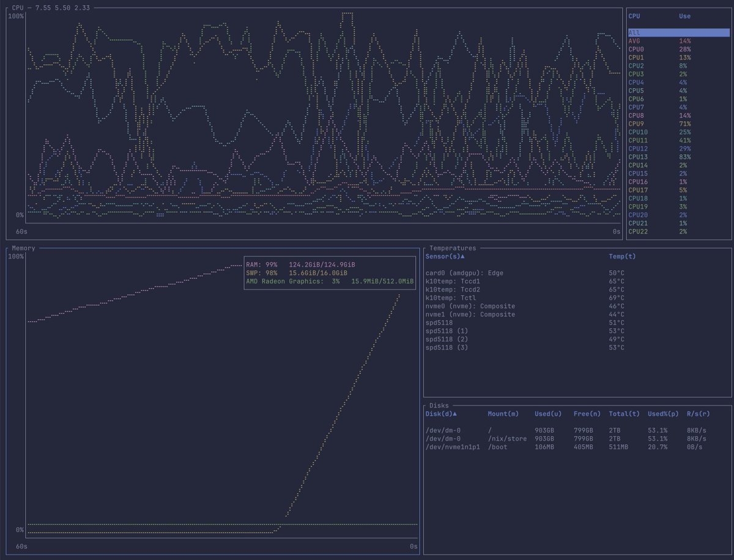Screen dimensions: 734x560
Task: Select CPU14 row in the legend
Action: click(678, 165)
